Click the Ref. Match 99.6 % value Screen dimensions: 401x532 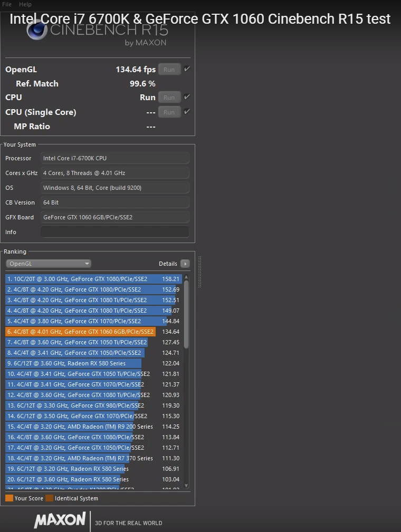[142, 83]
